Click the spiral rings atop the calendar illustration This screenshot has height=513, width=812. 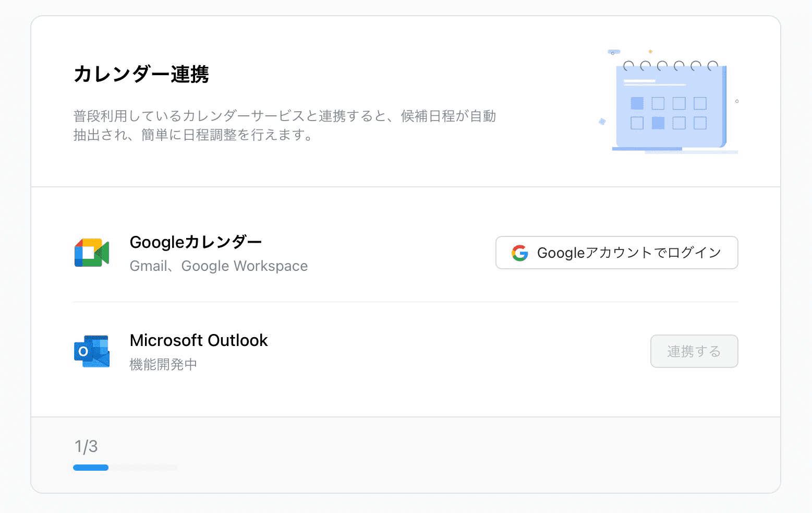click(670, 66)
